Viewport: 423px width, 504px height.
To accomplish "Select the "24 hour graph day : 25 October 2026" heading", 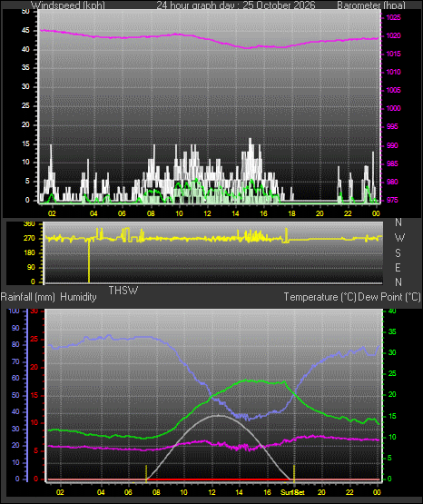I will click(x=236, y=5).
